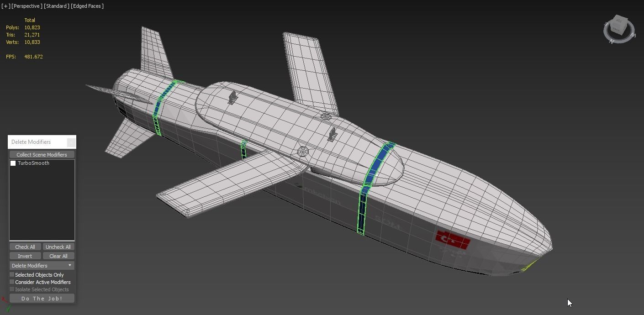Open the Delete Modifiers dropdown
Viewport: 644px width, 315px height.
pyautogui.click(x=42, y=266)
